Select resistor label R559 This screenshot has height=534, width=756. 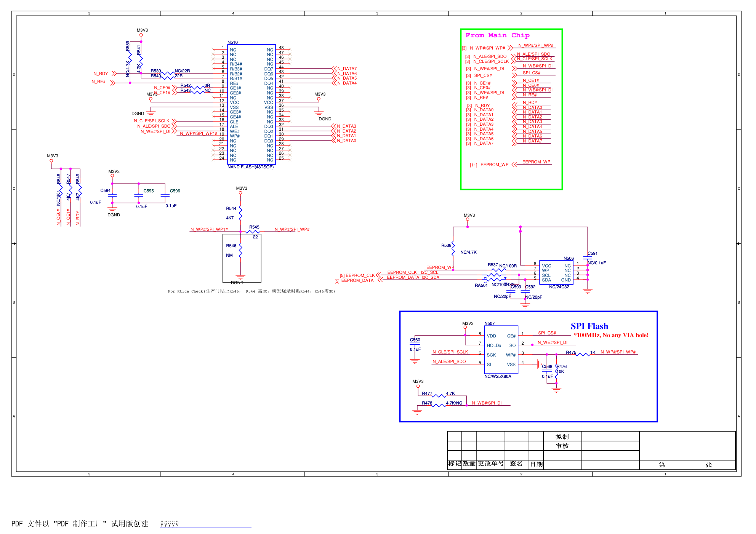point(128,46)
